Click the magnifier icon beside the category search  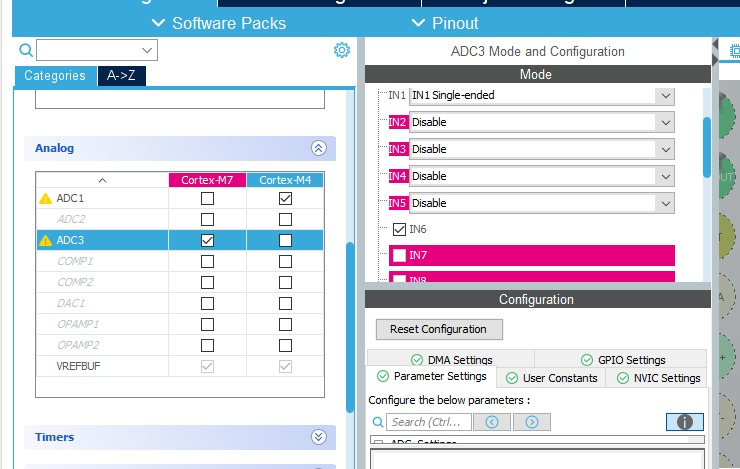click(x=26, y=50)
